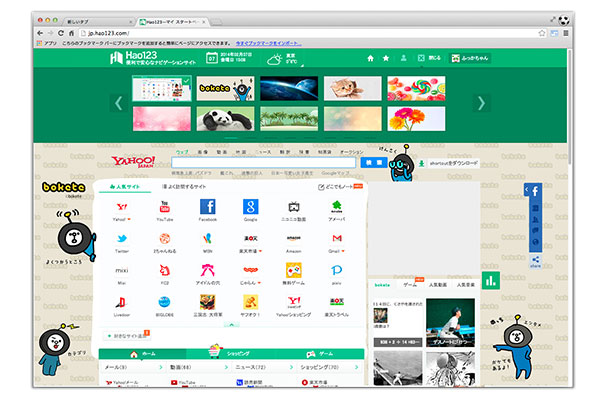Viewport: 600px width, 400px height.
Task: Open the Rakuten Travel icon
Action: point(337,302)
